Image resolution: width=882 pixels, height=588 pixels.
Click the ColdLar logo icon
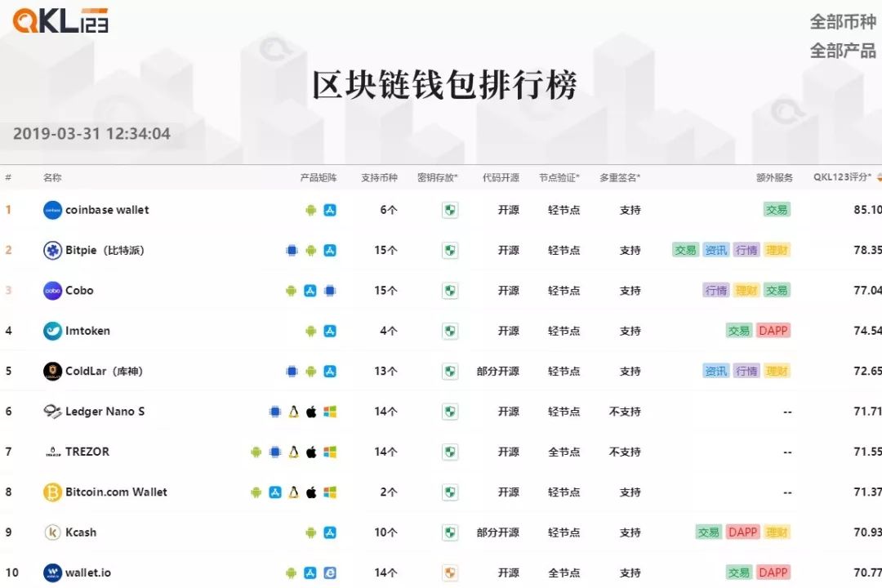coord(52,372)
